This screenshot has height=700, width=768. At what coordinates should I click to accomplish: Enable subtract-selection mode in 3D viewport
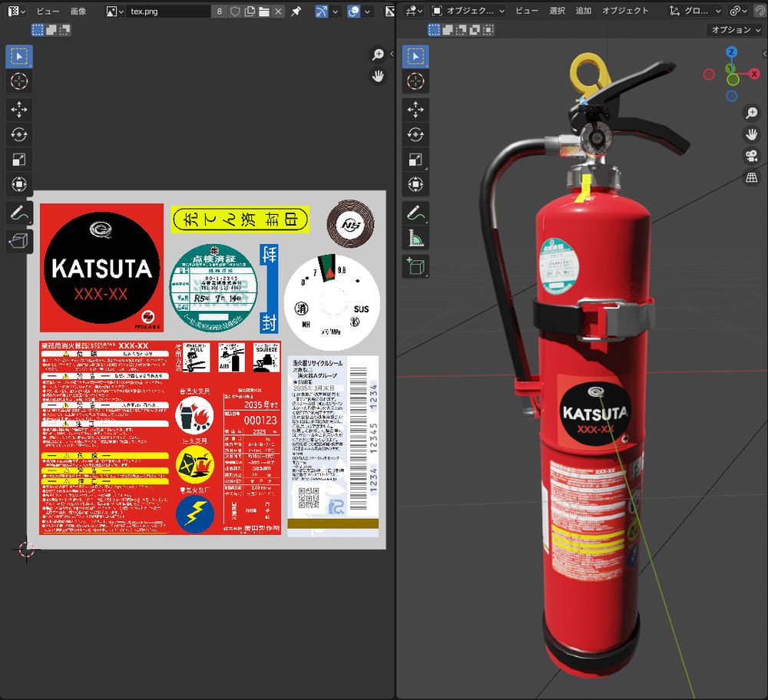click(461, 30)
